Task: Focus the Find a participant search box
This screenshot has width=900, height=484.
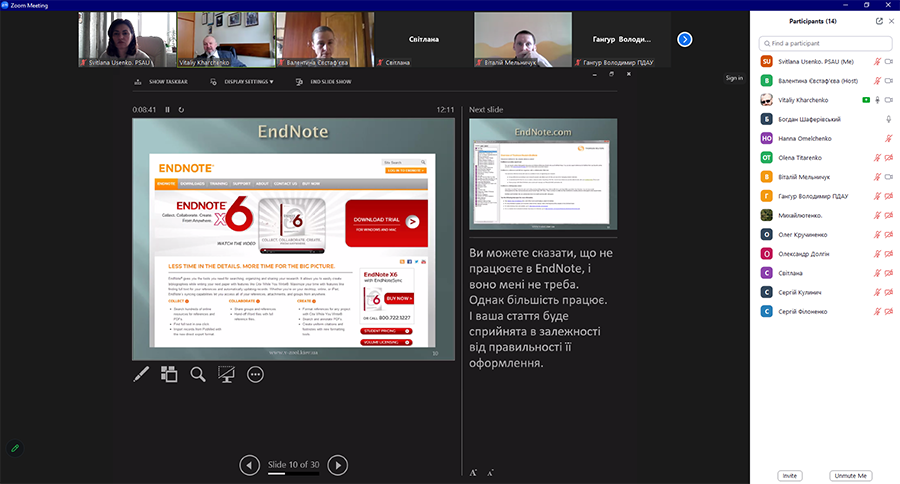Action: click(825, 43)
